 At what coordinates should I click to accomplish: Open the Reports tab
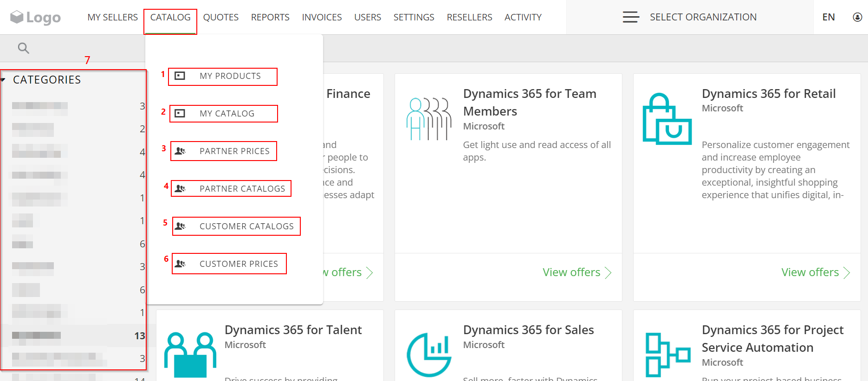pos(270,17)
